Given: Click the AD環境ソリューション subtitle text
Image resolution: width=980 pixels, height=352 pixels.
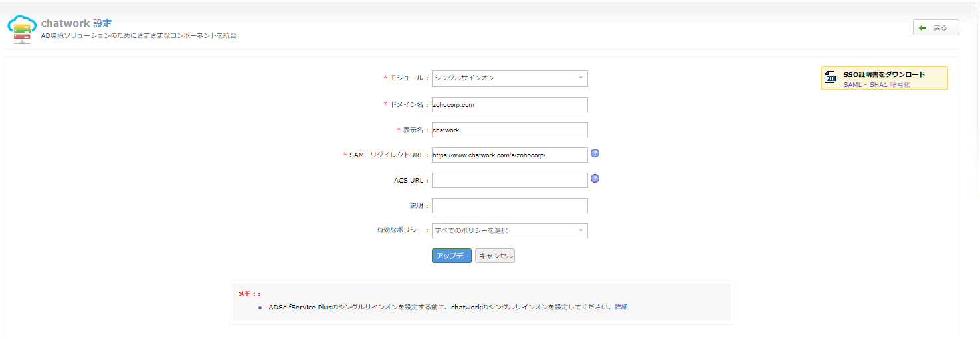Looking at the screenshot, I should [139, 35].
